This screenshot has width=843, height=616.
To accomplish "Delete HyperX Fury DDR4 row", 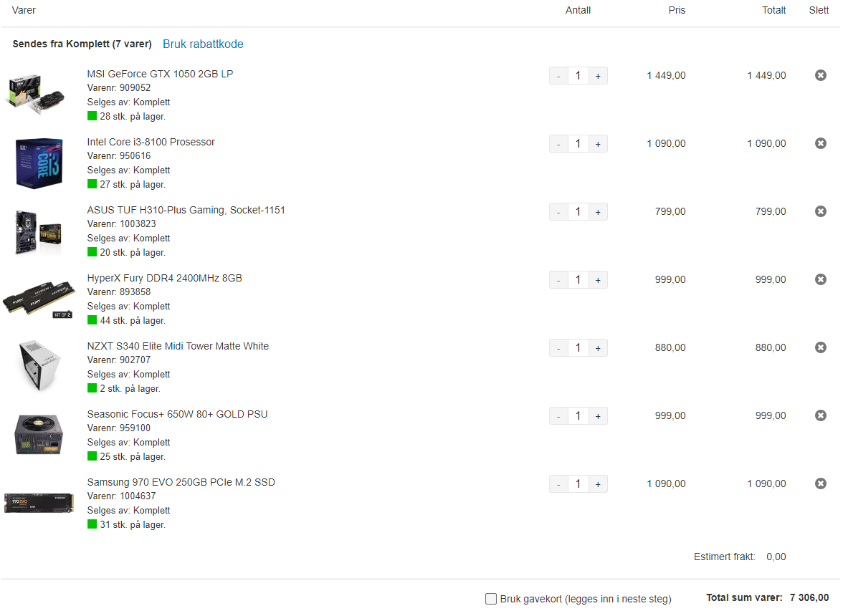I will (820, 279).
